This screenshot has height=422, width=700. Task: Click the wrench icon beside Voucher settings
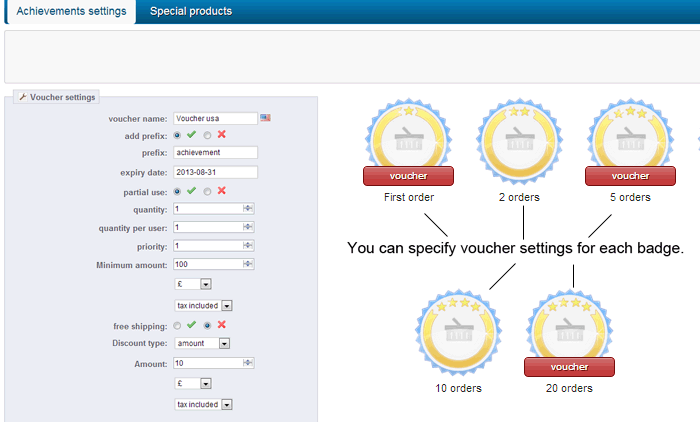click(23, 97)
